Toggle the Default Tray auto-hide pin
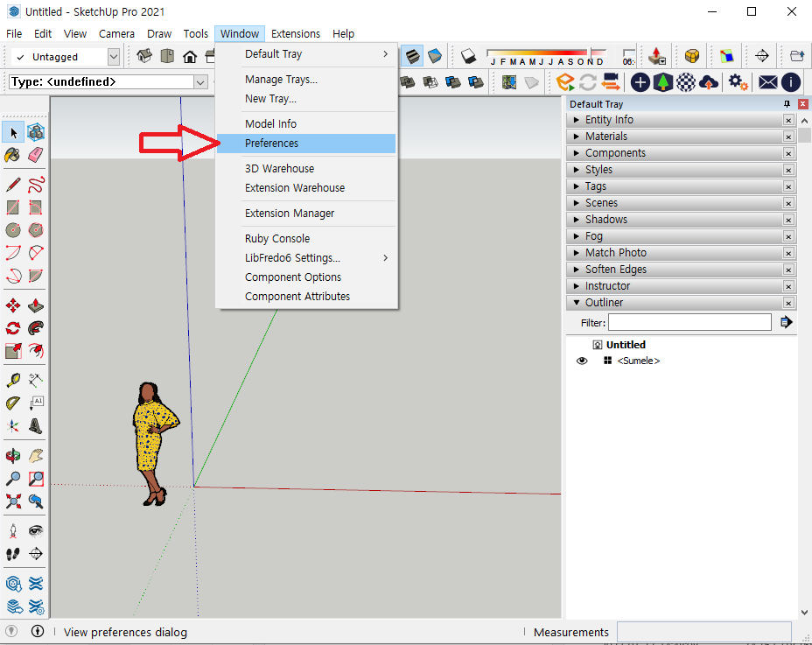812x645 pixels. pos(787,103)
